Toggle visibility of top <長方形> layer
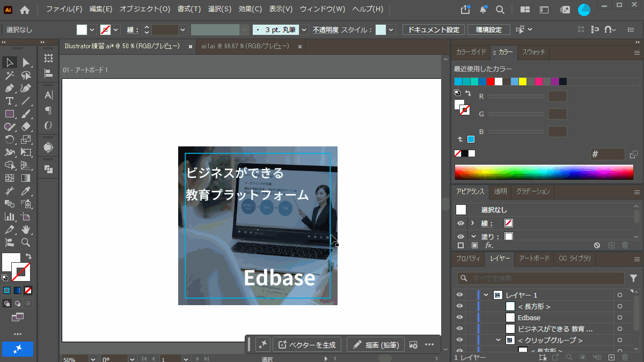The image size is (644, 362). pyautogui.click(x=459, y=306)
